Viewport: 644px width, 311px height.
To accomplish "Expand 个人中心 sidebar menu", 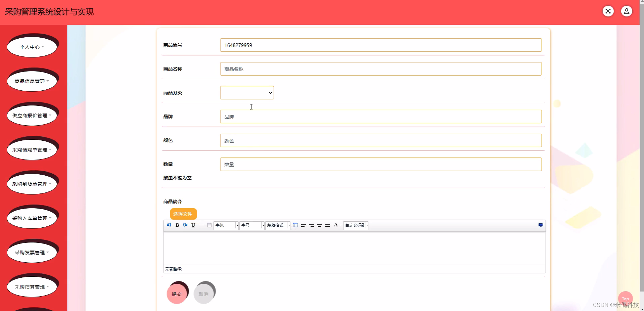I will pos(32,47).
